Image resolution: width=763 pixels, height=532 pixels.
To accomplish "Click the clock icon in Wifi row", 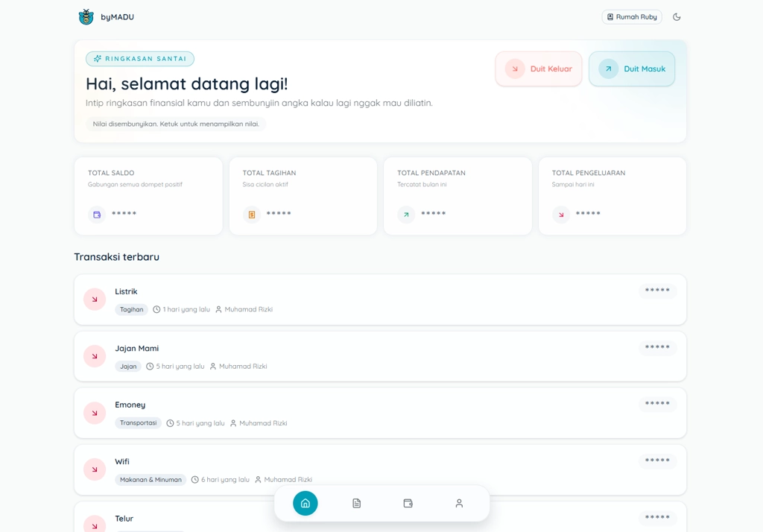I will pyautogui.click(x=194, y=480).
